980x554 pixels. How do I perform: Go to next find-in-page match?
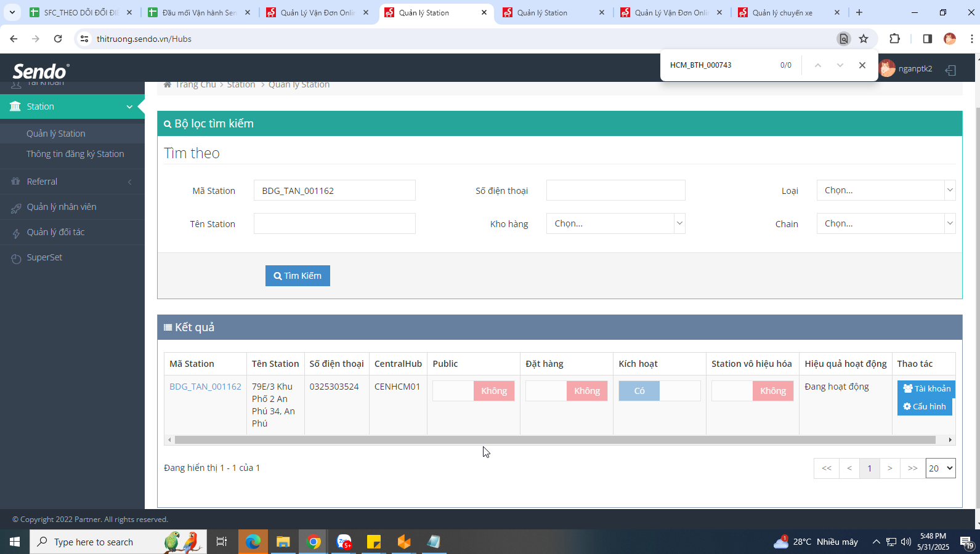(840, 65)
